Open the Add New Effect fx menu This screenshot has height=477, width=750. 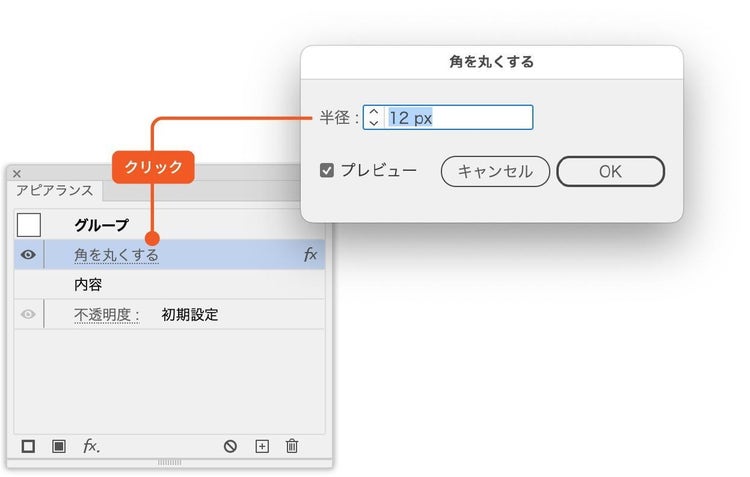click(x=91, y=446)
